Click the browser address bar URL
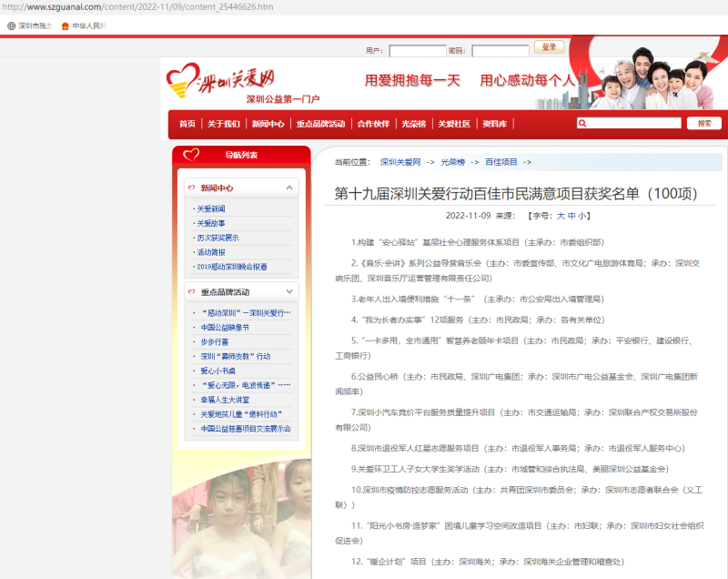This screenshot has height=579, width=728. (138, 7)
